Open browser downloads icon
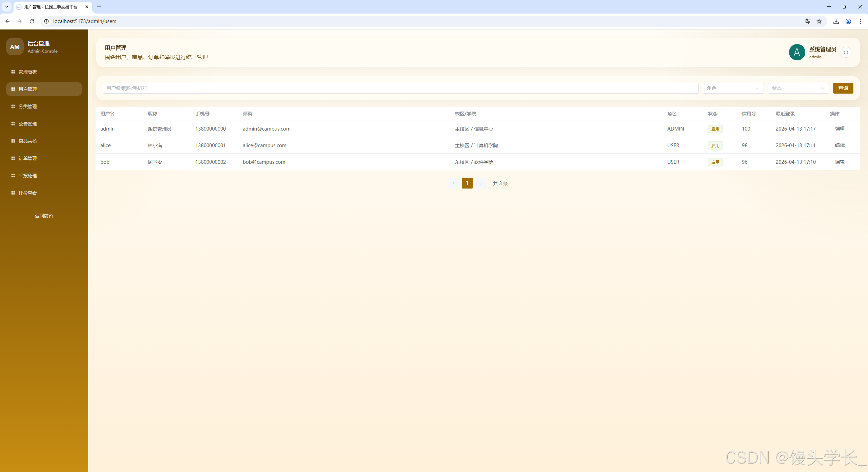 pyautogui.click(x=836, y=21)
